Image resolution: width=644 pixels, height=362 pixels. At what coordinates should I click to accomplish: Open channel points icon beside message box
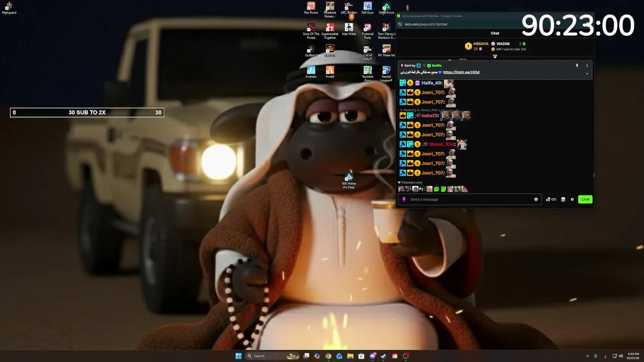point(551,200)
